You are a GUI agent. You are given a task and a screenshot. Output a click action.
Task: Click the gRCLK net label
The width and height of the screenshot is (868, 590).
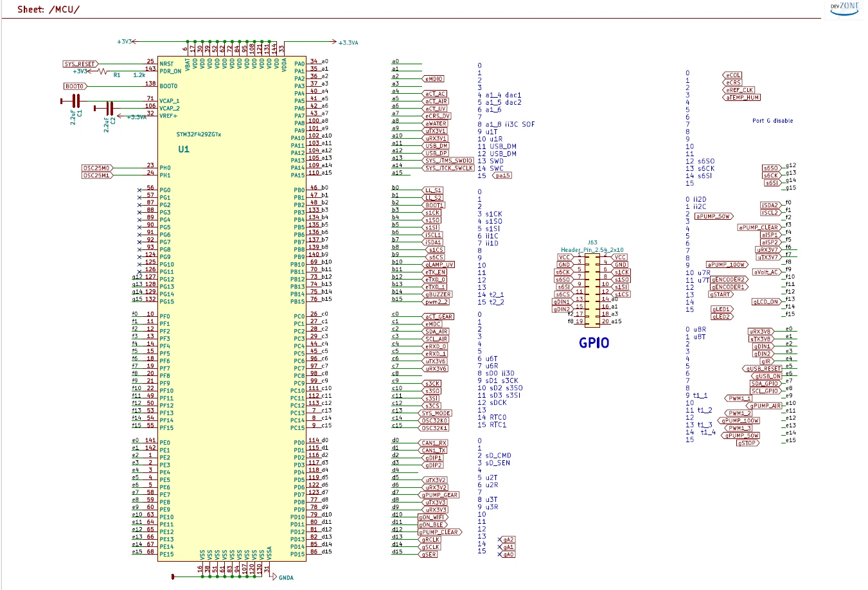[x=430, y=540]
